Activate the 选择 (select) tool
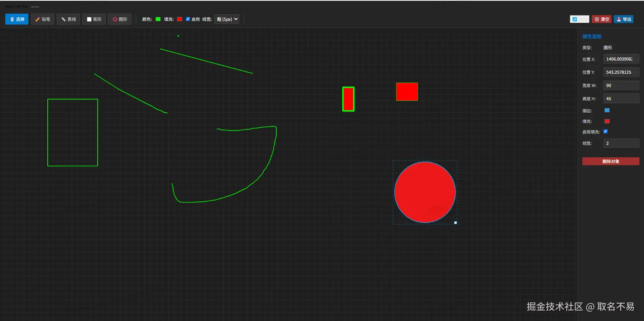 tap(17, 19)
